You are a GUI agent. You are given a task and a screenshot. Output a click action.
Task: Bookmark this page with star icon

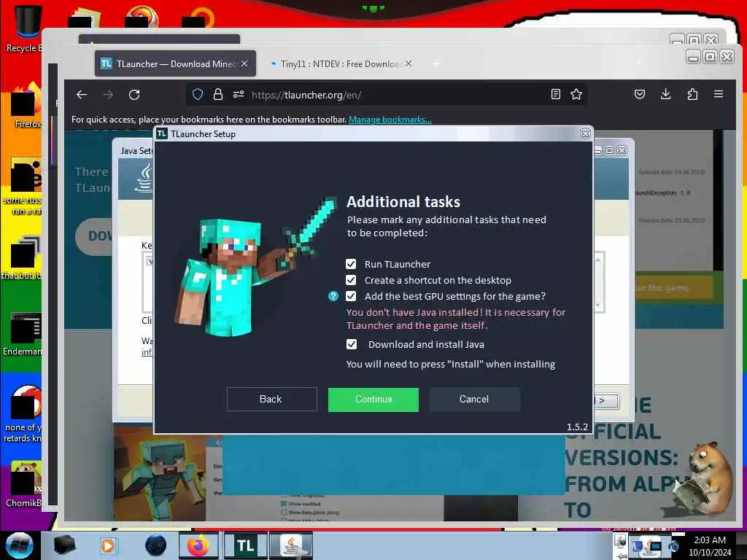click(x=576, y=94)
